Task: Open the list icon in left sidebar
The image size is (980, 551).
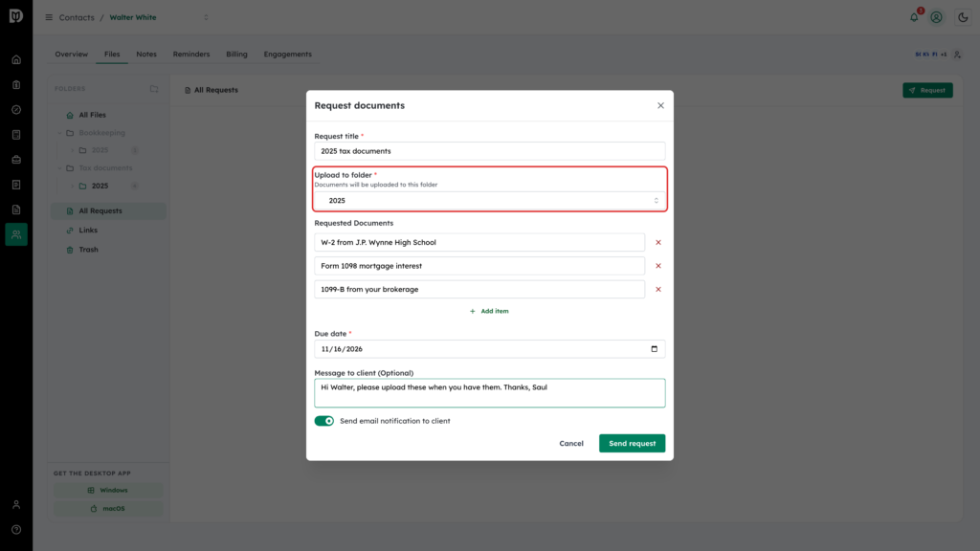Action: pos(16,185)
